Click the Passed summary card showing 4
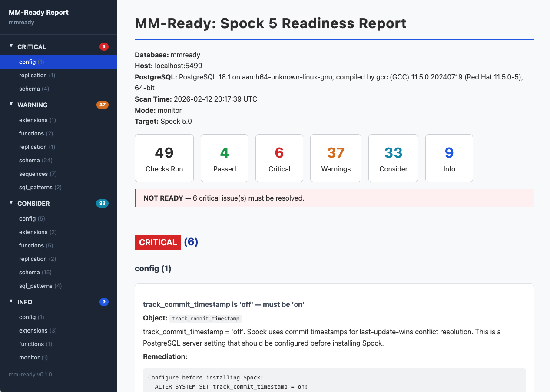 tap(225, 158)
